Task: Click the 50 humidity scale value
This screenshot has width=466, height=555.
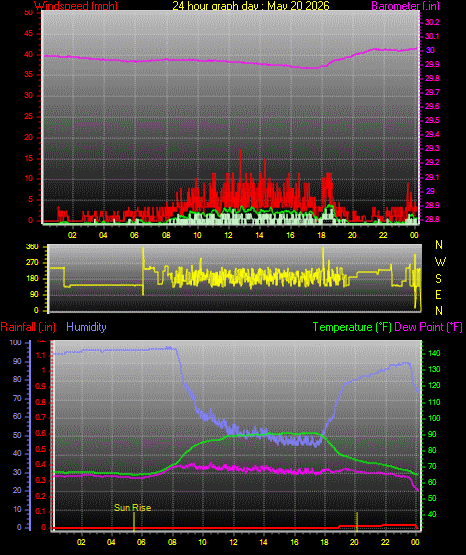Action: pyautogui.click(x=17, y=435)
